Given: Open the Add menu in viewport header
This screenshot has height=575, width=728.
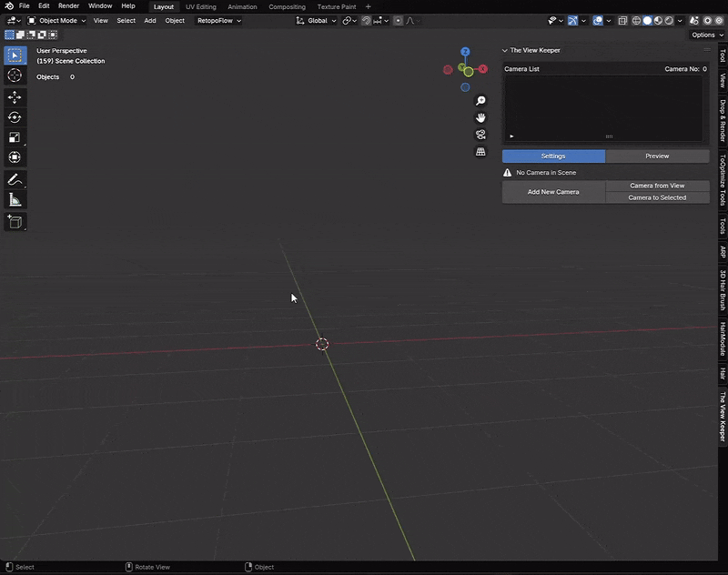Looking at the screenshot, I should click(150, 20).
